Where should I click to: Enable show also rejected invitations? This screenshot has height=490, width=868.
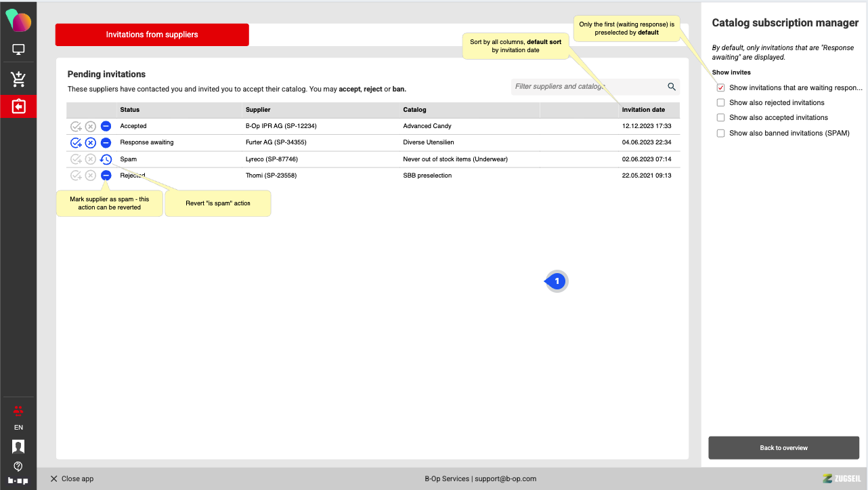(x=721, y=103)
